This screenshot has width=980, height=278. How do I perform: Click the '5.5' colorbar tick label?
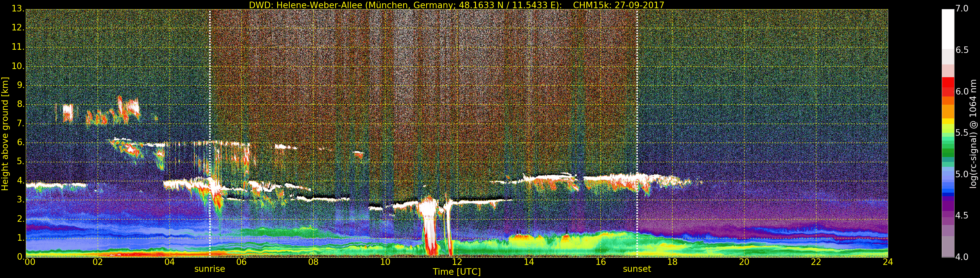(x=962, y=133)
